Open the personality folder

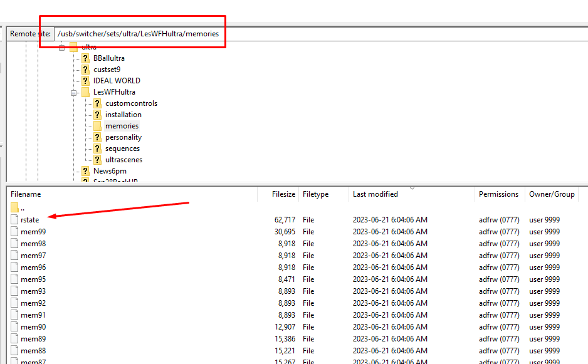tap(123, 137)
